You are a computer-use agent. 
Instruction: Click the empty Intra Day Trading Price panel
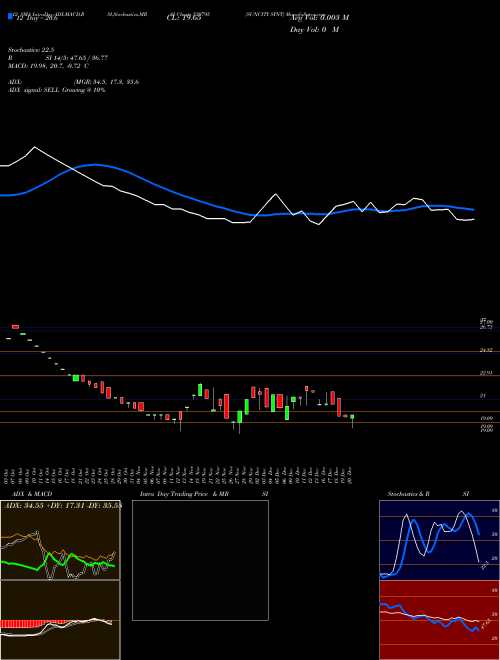(x=200, y=560)
